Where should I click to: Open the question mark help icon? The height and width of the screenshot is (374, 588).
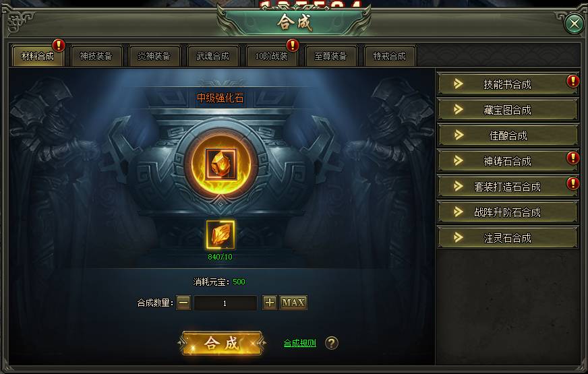332,343
